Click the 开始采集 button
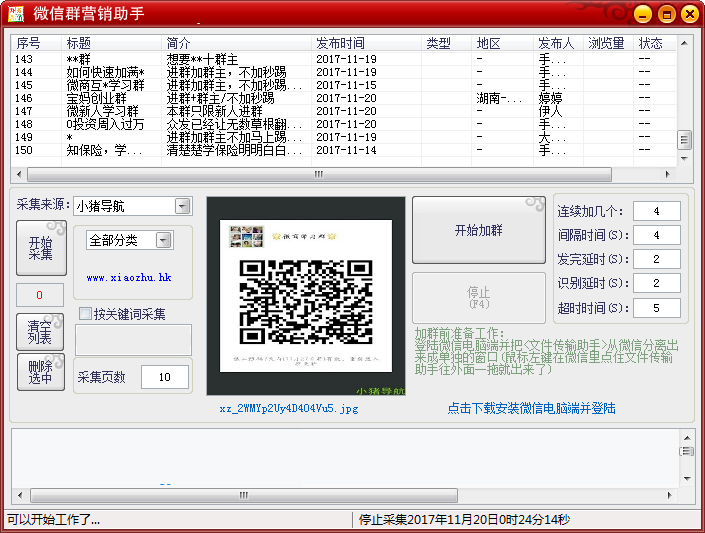 (41, 248)
